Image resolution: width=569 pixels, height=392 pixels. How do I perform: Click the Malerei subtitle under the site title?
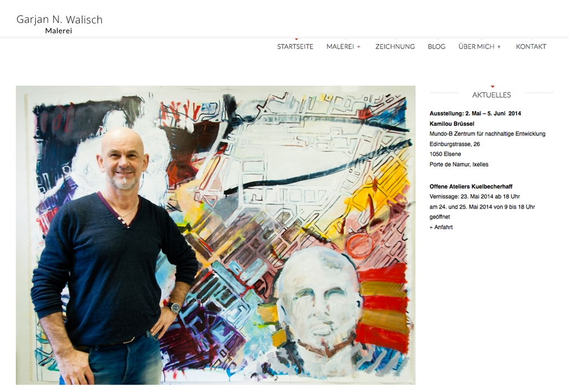(59, 31)
